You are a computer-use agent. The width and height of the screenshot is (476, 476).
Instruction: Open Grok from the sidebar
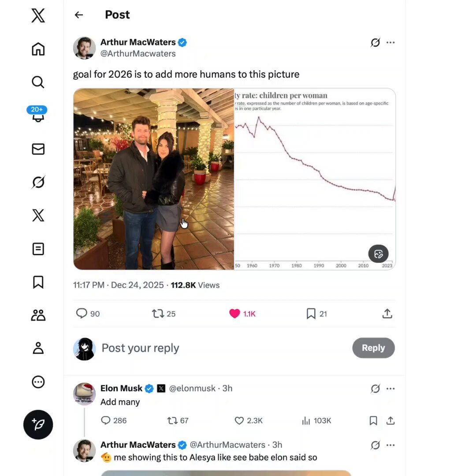pos(38,182)
